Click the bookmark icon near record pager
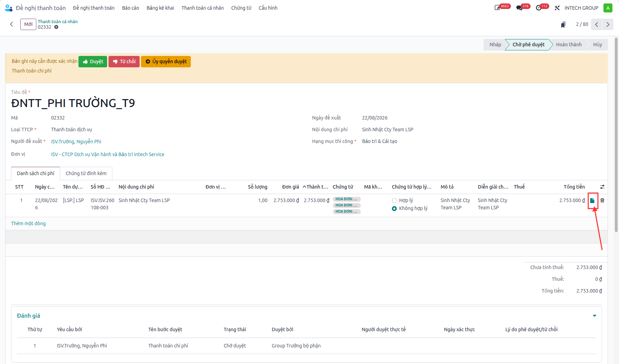Screen dimensions: 619x364 tap(563, 25)
